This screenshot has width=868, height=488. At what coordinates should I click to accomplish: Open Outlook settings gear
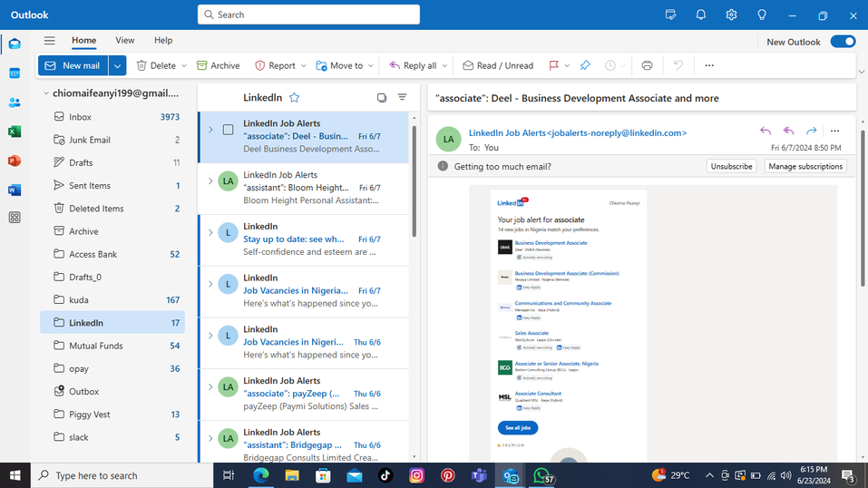coord(731,15)
